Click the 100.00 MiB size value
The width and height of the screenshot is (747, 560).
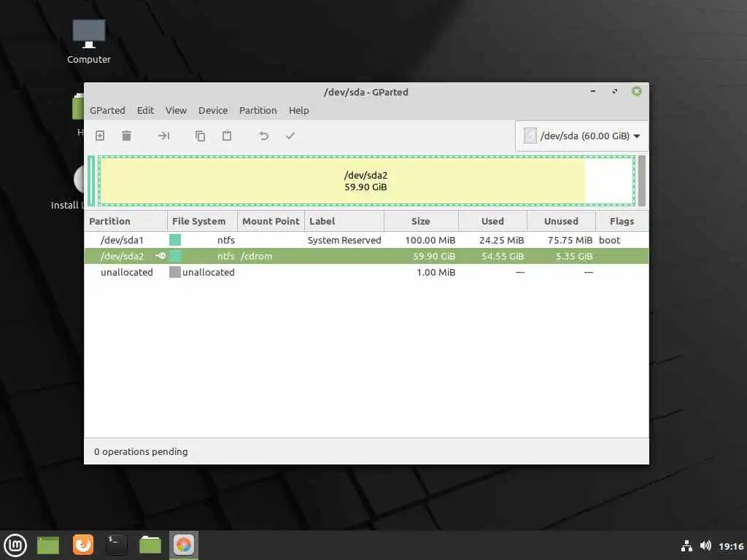pos(430,240)
